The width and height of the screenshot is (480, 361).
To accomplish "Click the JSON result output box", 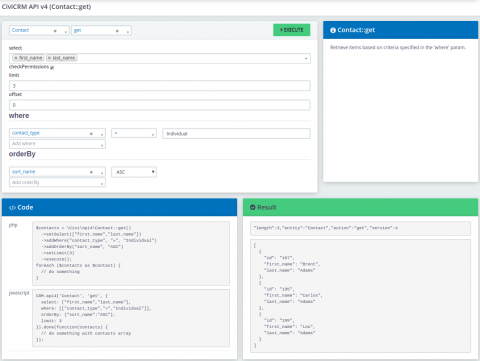I will [x=360, y=296].
